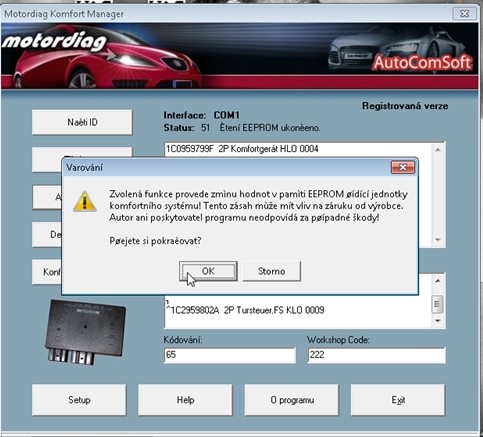Click the motordiag logo in the banner
Screen dimensions: 483x437
tap(54, 42)
